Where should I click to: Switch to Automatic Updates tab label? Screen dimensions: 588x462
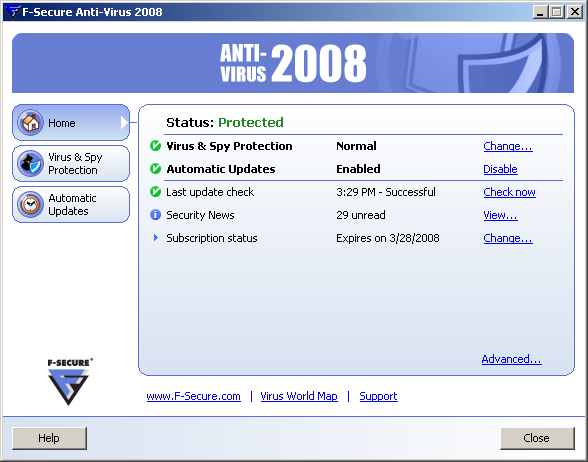coord(72,204)
